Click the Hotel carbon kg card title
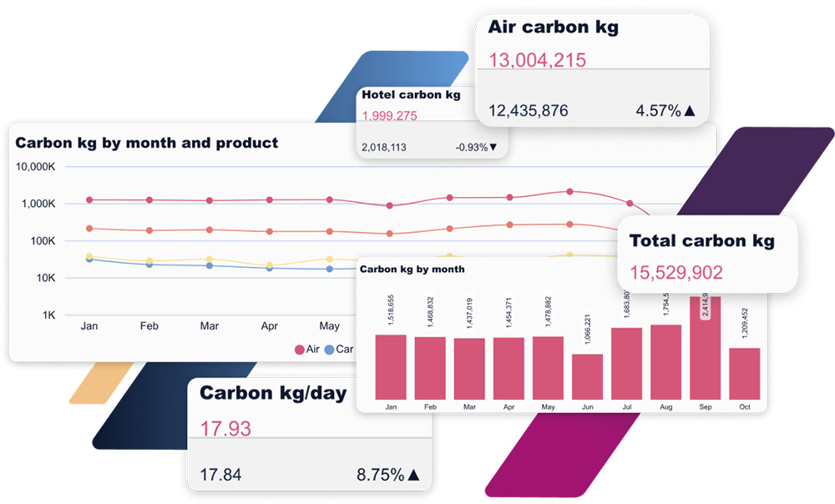835x504 pixels. point(411,94)
